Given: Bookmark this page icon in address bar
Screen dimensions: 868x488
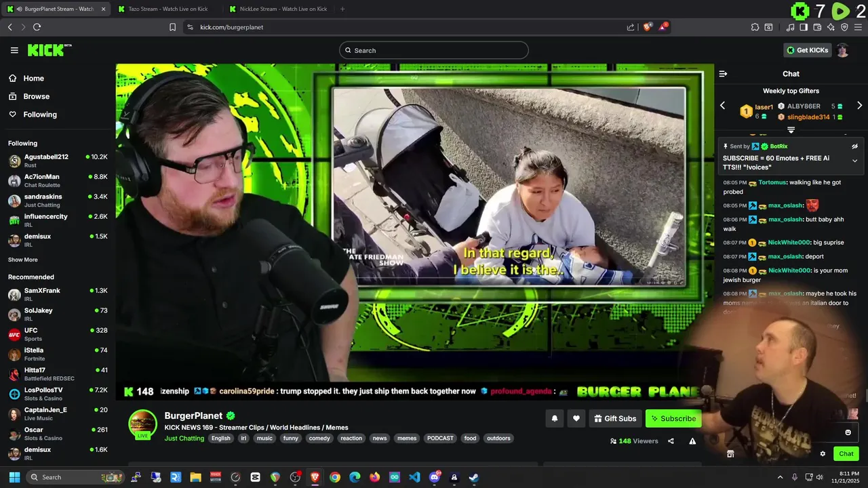Looking at the screenshot, I should [x=172, y=27].
